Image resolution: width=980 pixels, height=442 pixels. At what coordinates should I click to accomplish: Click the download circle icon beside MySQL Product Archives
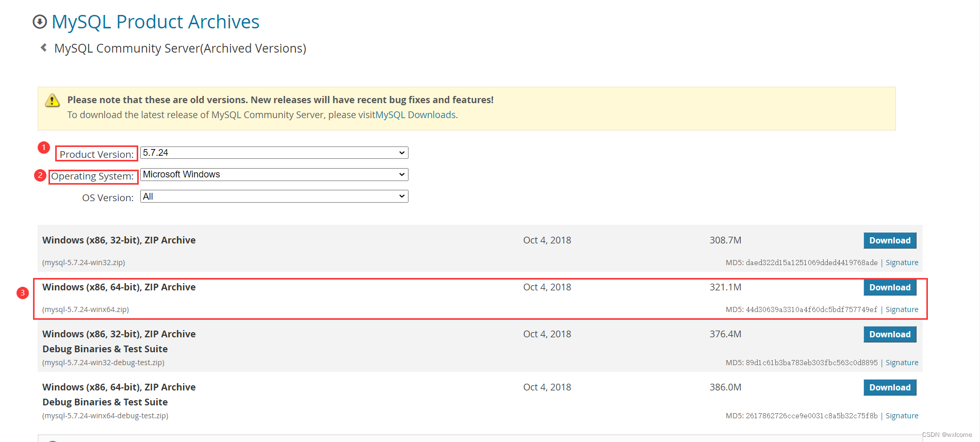(x=40, y=22)
